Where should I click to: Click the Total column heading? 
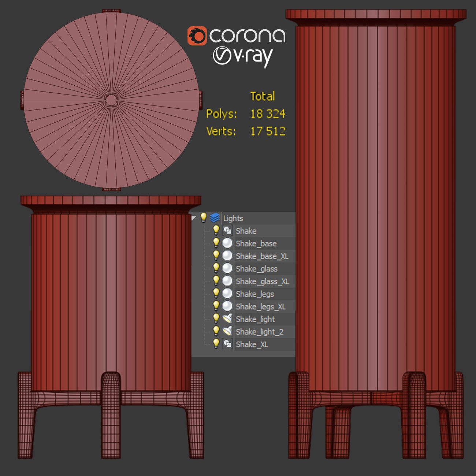click(263, 96)
